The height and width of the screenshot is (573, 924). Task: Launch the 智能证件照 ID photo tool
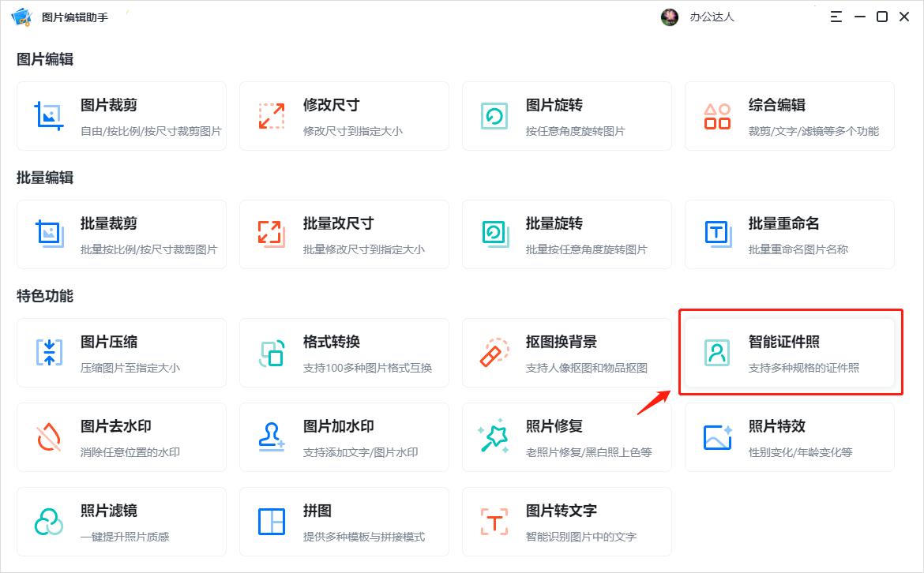[789, 352]
